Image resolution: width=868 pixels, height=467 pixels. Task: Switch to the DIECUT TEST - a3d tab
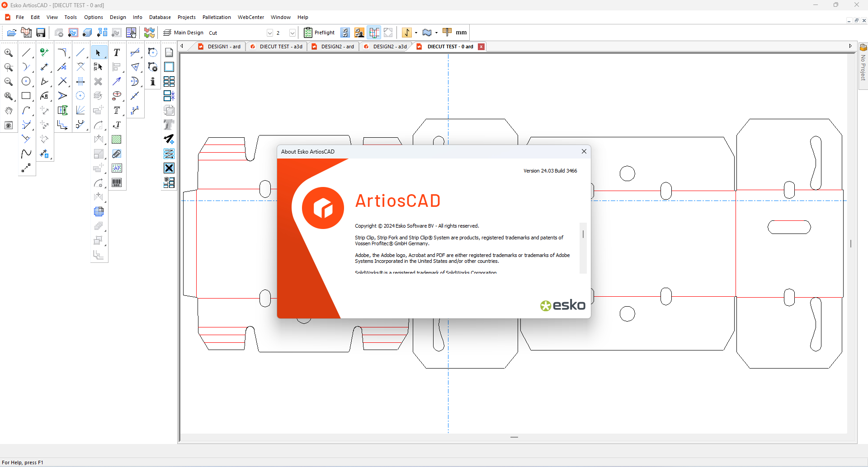tap(277, 47)
